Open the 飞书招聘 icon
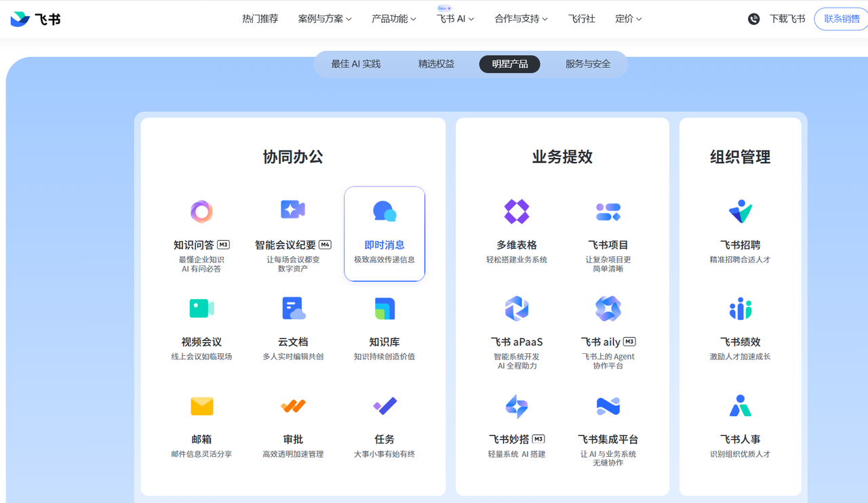The image size is (868, 503). [x=741, y=212]
